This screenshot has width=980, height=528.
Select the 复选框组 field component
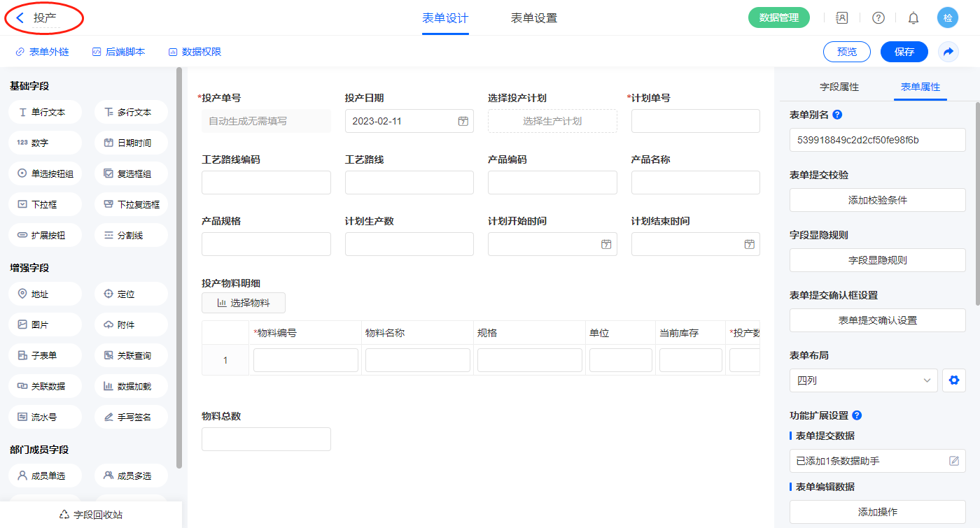(131, 173)
